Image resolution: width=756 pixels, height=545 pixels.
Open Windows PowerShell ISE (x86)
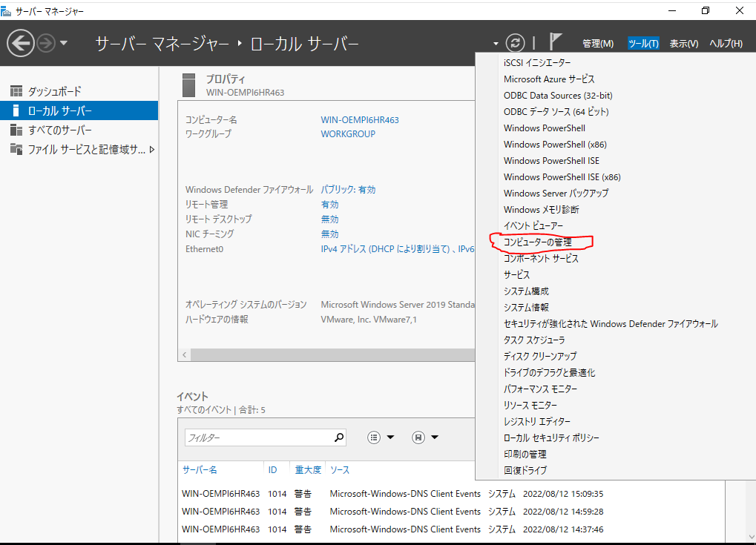click(562, 177)
